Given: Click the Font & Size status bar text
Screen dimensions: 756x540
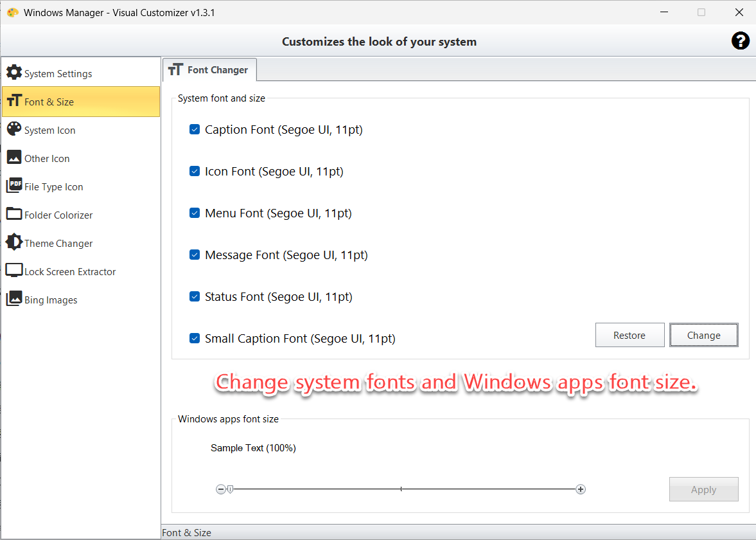Looking at the screenshot, I should (x=186, y=533).
